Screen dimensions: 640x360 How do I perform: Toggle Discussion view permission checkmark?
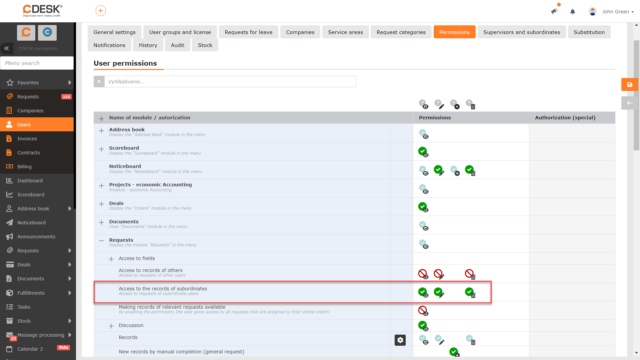[x=423, y=326]
